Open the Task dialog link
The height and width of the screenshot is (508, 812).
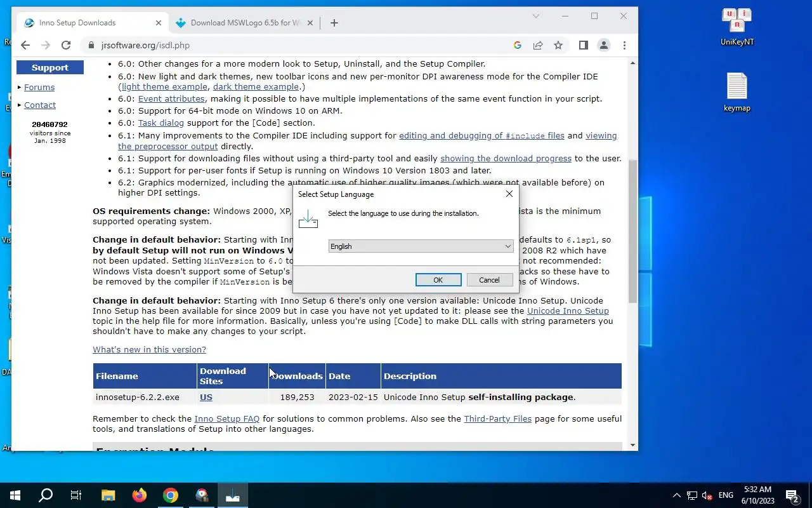click(x=161, y=123)
